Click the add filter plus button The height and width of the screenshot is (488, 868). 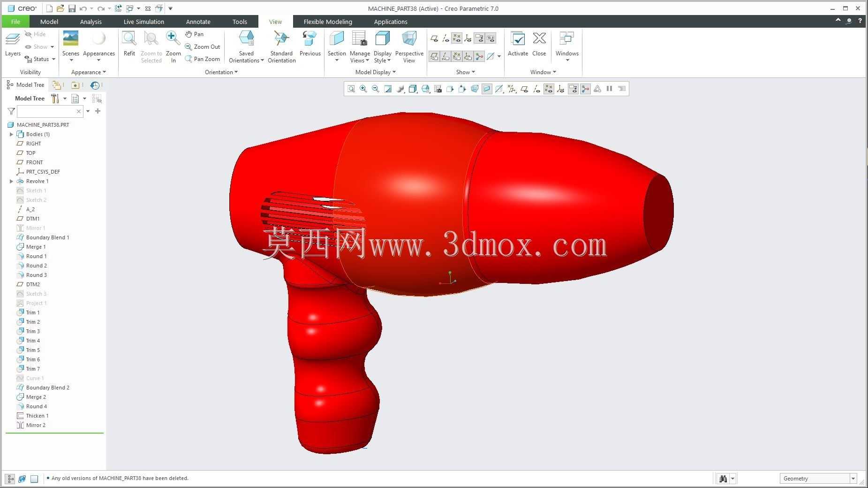(x=98, y=111)
